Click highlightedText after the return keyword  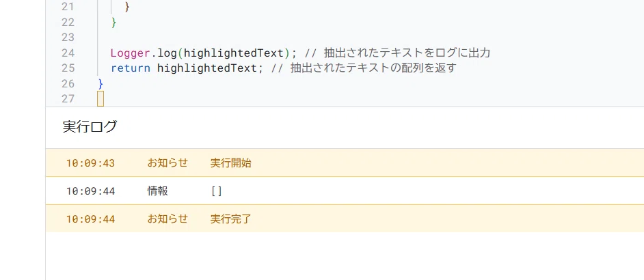click(x=207, y=68)
